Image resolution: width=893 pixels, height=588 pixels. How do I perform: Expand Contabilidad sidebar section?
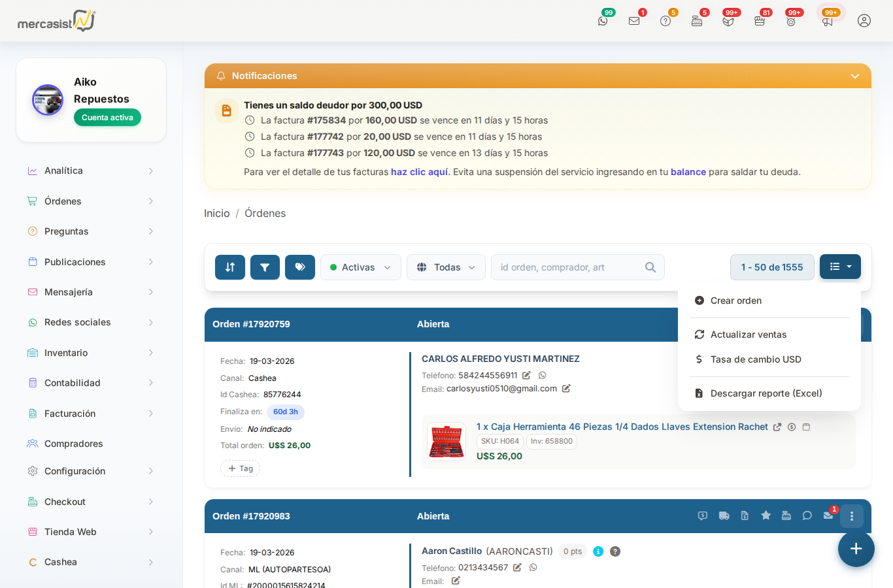coord(90,383)
